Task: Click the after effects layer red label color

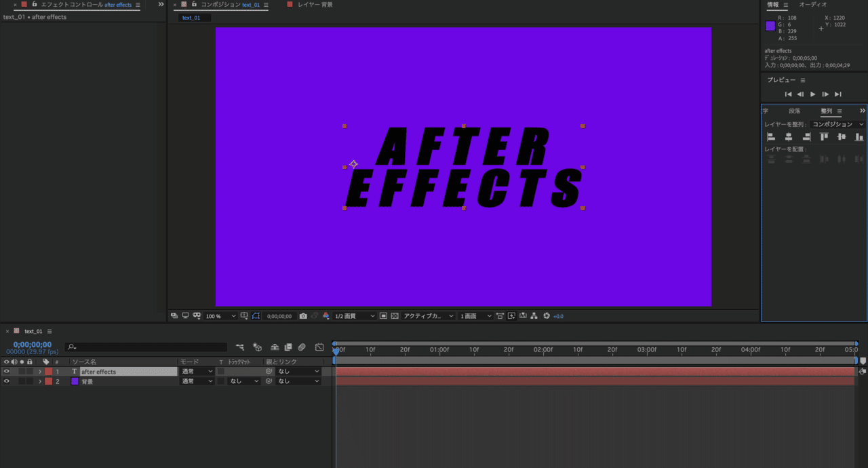Action: (49, 372)
